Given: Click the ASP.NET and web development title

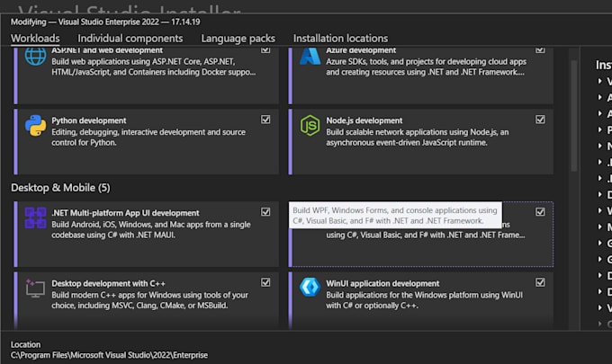Looking at the screenshot, I should (107, 50).
